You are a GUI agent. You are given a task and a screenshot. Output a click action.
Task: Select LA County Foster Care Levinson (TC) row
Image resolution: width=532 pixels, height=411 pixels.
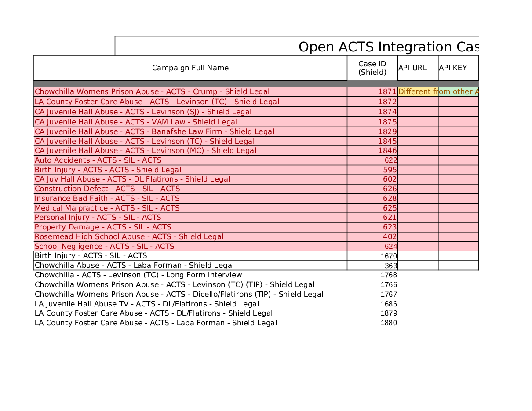pos(157,102)
